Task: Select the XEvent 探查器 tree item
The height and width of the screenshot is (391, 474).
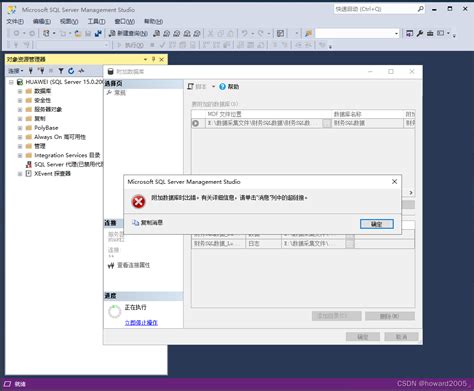Action: pos(52,174)
